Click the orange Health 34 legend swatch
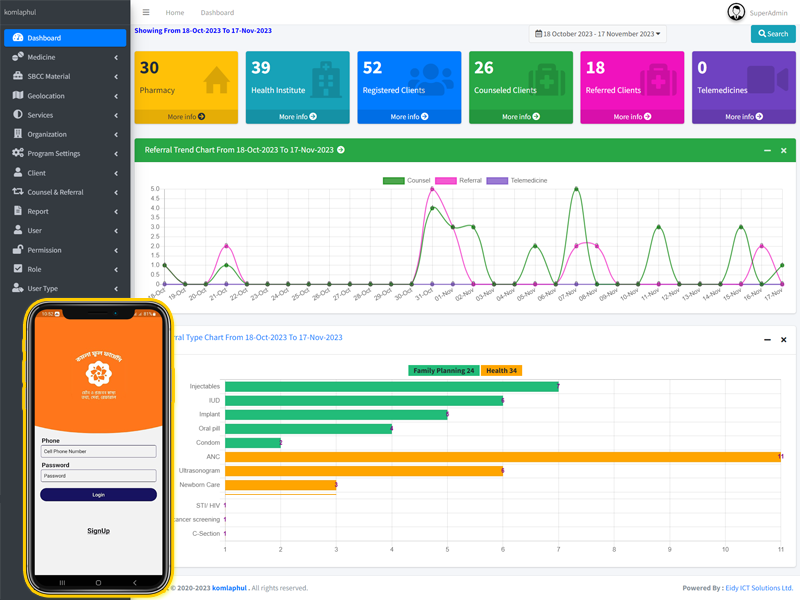Image resolution: width=800 pixels, height=600 pixels. 501,371
